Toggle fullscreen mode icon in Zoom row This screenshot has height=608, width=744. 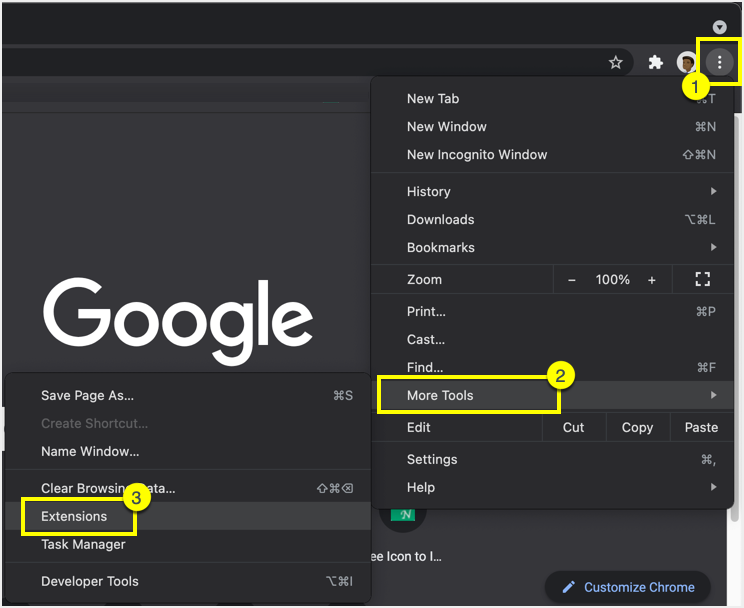pyautogui.click(x=702, y=280)
